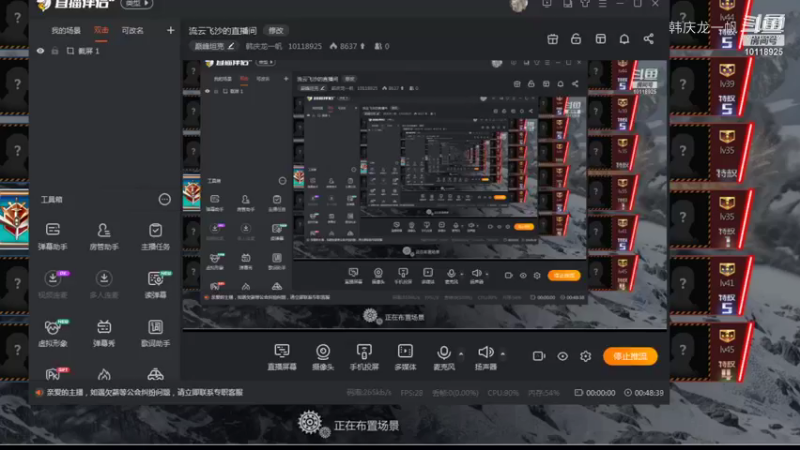Viewport: 800px width, 450px height.
Task: Add 直播屏幕 screen capture source
Action: [282, 357]
